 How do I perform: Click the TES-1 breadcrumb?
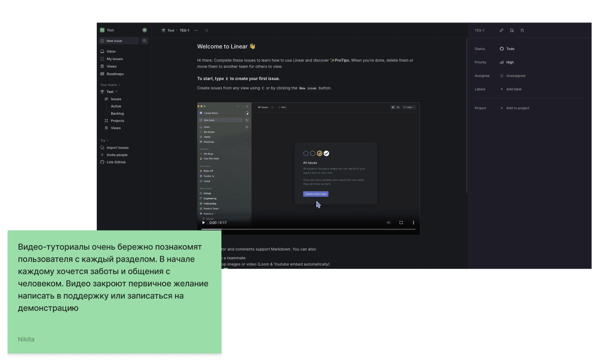coord(184,30)
